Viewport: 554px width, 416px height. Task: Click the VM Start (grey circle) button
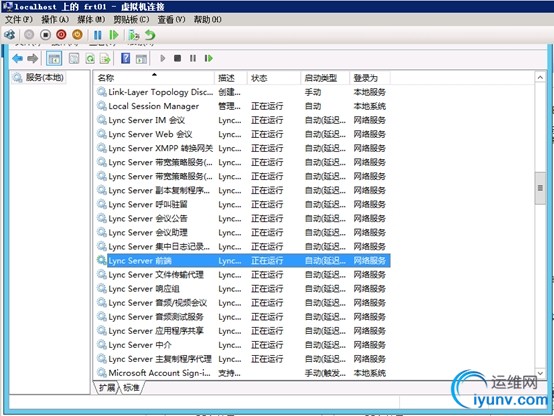click(29, 35)
